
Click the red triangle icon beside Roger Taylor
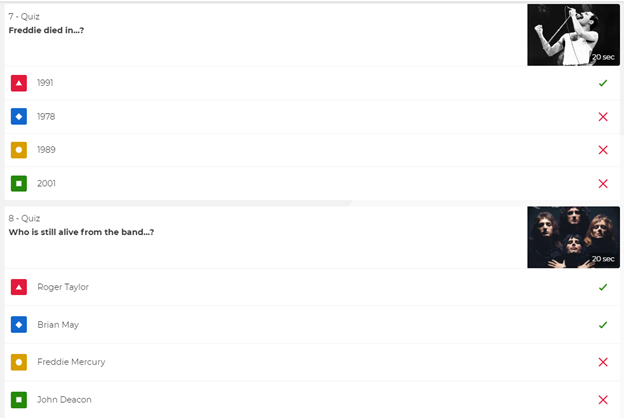pos(19,287)
